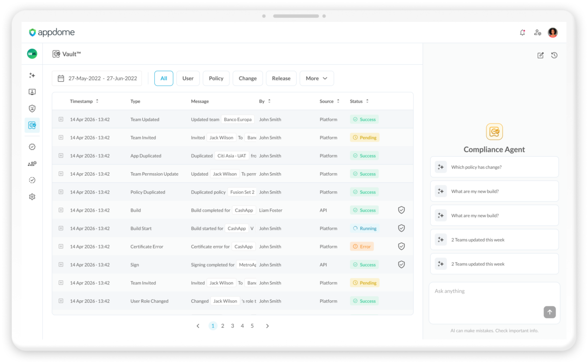Open the notifications bell icon
Viewport: 588px width, 364px height.
point(522,32)
